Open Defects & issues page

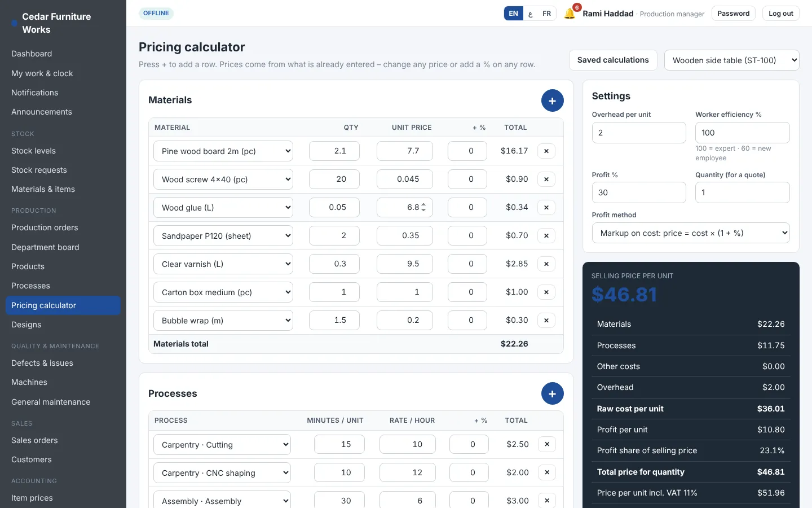(63, 363)
